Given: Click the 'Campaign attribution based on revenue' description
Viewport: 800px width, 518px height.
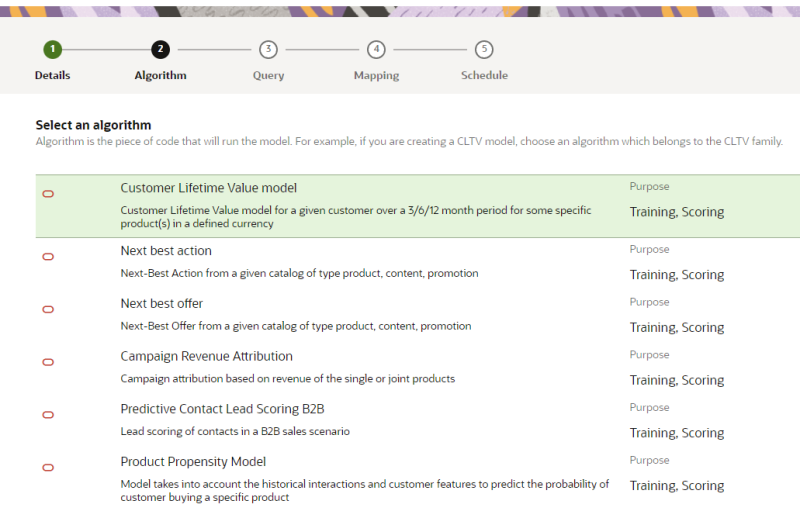Looking at the screenshot, I should coord(287,379).
